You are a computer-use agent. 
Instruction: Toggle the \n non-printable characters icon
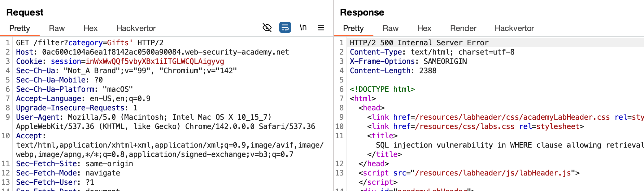pyautogui.click(x=303, y=28)
